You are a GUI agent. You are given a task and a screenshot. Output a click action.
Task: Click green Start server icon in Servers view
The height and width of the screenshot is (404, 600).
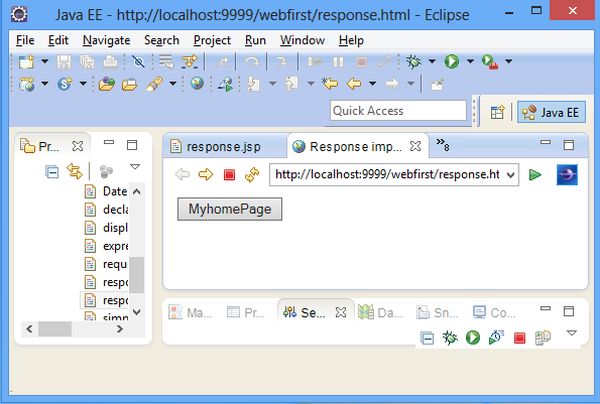tap(473, 337)
